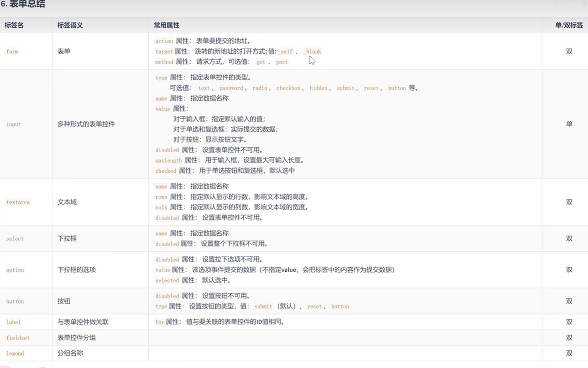
Task: Click the "checkbox" type value in input row
Action: pos(288,88)
